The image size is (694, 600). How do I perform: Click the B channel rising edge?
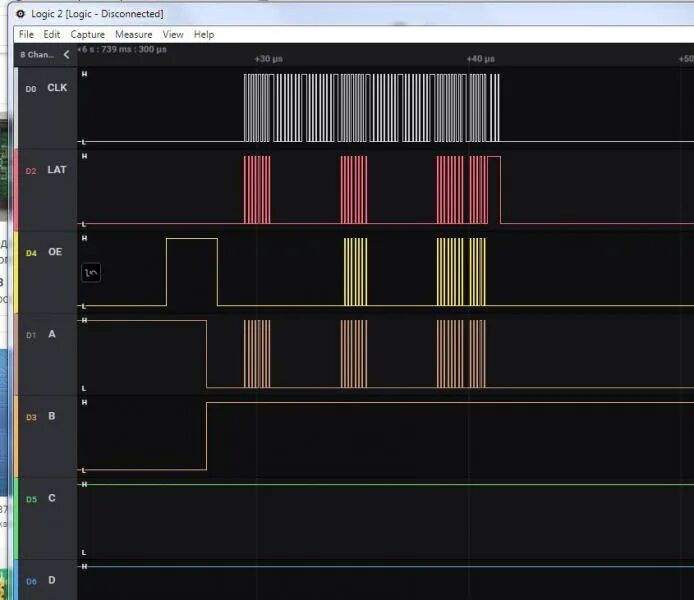pos(206,436)
